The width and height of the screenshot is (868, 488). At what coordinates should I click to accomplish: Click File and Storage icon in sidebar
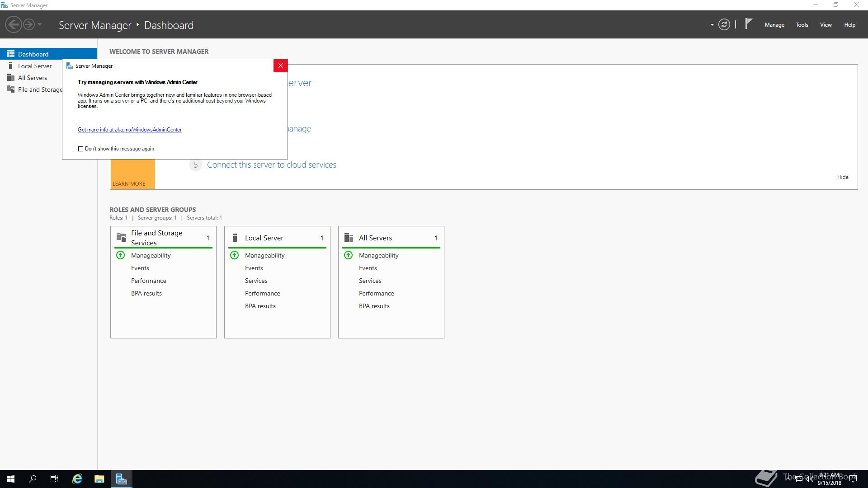(x=11, y=89)
